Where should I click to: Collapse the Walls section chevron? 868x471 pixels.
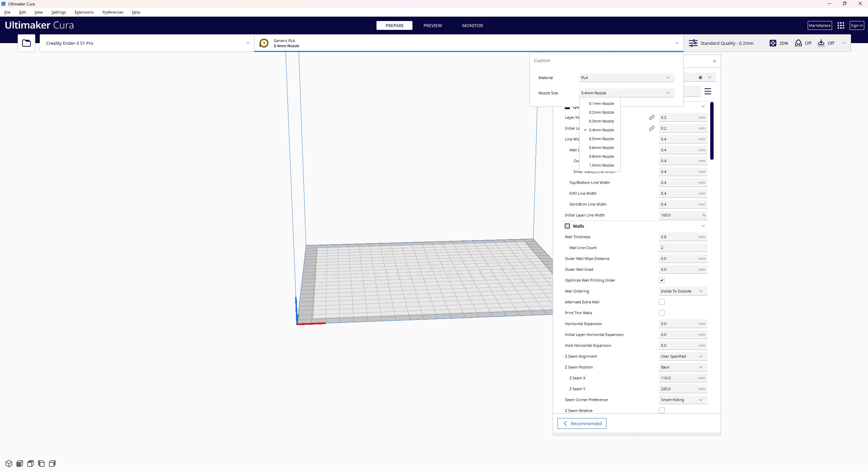click(x=703, y=226)
